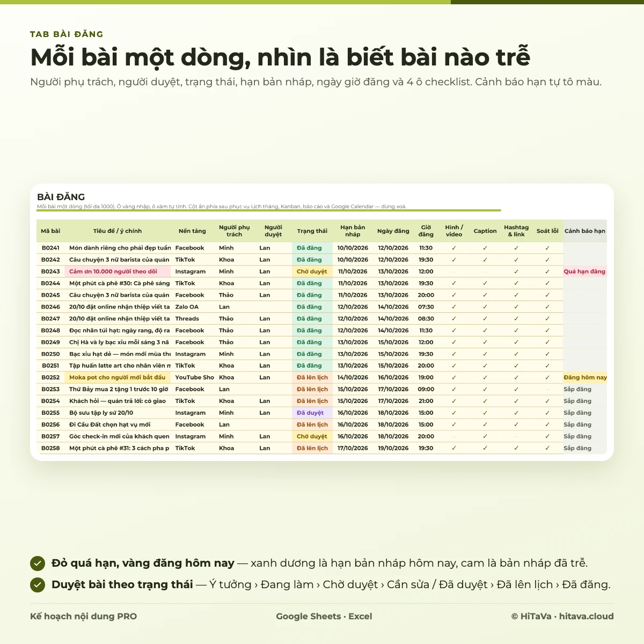Toggle Soát lỗi checkmark in row B0246

point(547,307)
